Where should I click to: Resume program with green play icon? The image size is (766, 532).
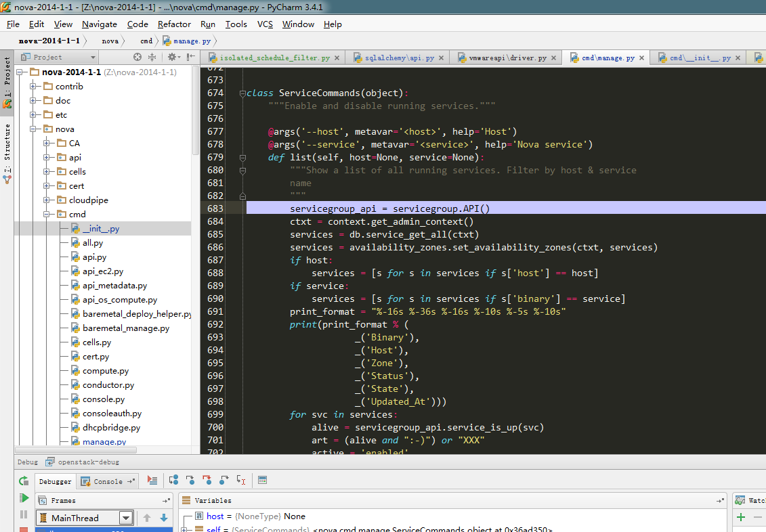(x=24, y=498)
